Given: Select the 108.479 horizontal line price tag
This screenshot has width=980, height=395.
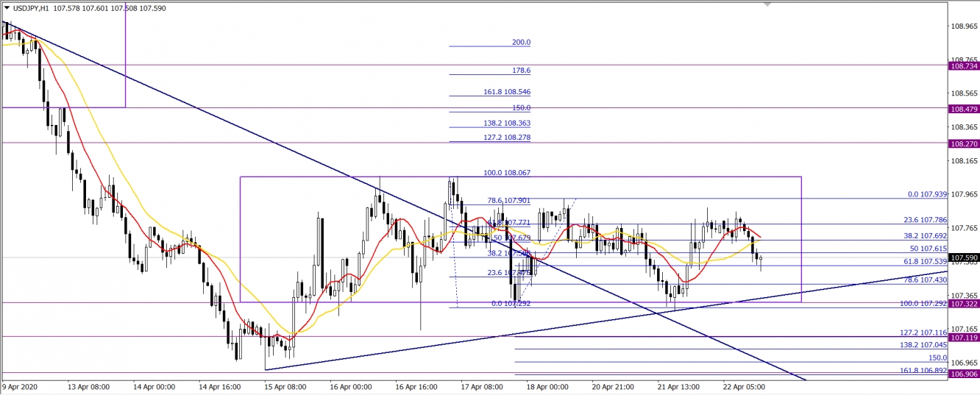Looking at the screenshot, I should point(964,109).
